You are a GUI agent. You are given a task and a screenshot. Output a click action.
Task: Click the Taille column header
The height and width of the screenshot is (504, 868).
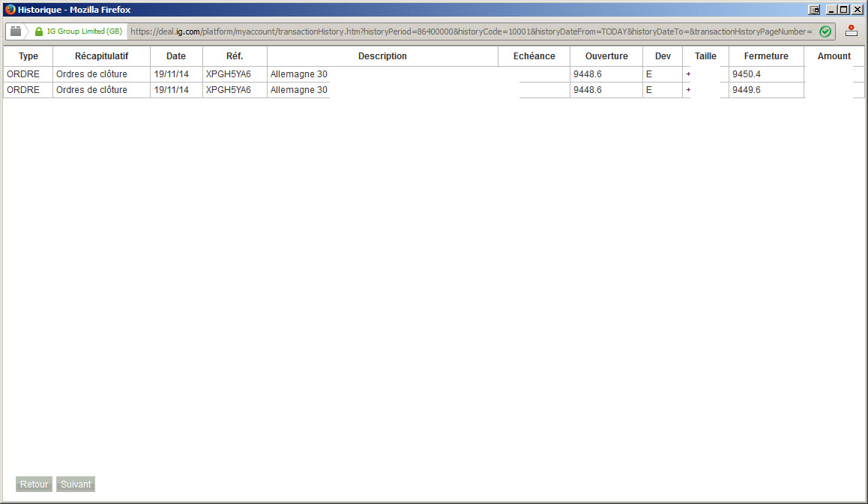pos(706,56)
